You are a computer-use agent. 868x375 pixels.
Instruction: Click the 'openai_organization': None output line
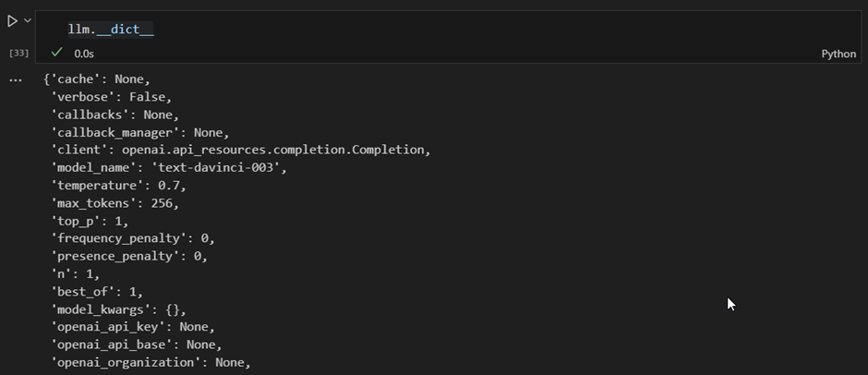(x=151, y=362)
